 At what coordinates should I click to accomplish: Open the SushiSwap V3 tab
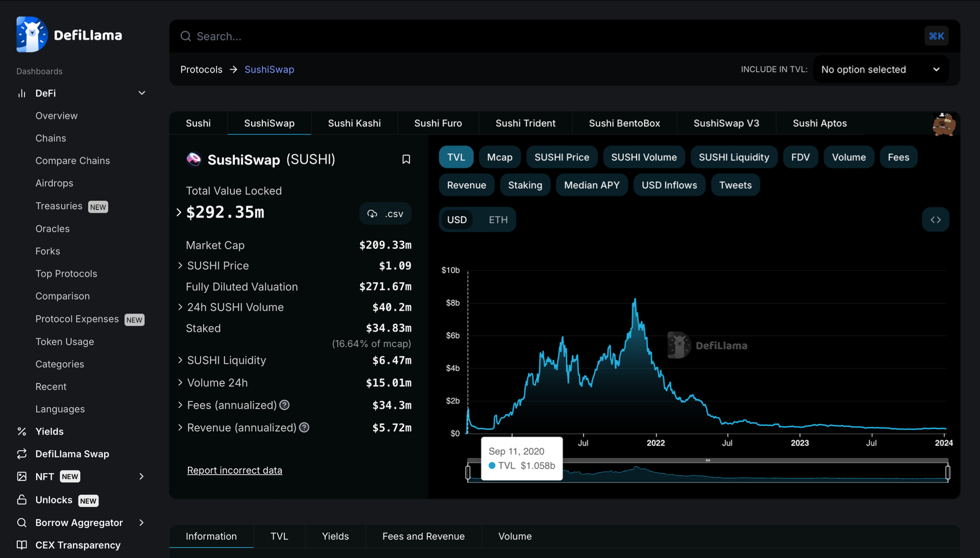tap(726, 123)
